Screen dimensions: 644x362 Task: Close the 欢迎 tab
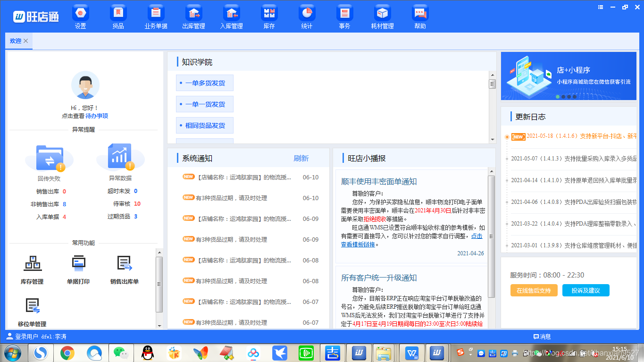pos(26,41)
